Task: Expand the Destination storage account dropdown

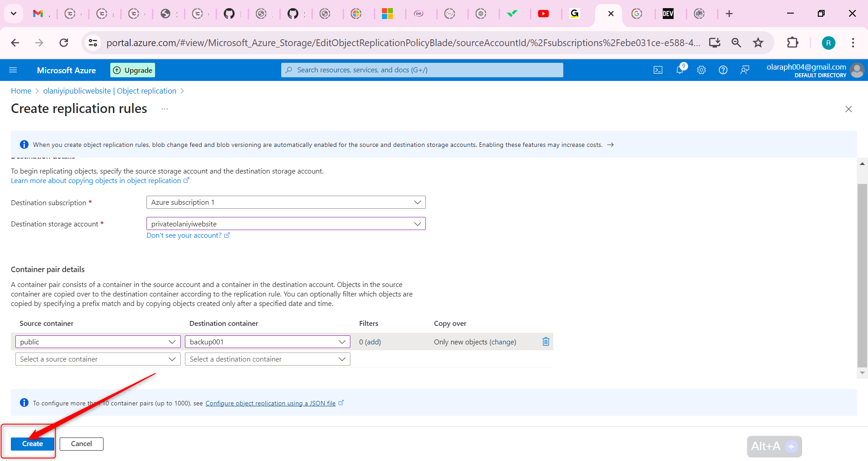Action: (286, 224)
